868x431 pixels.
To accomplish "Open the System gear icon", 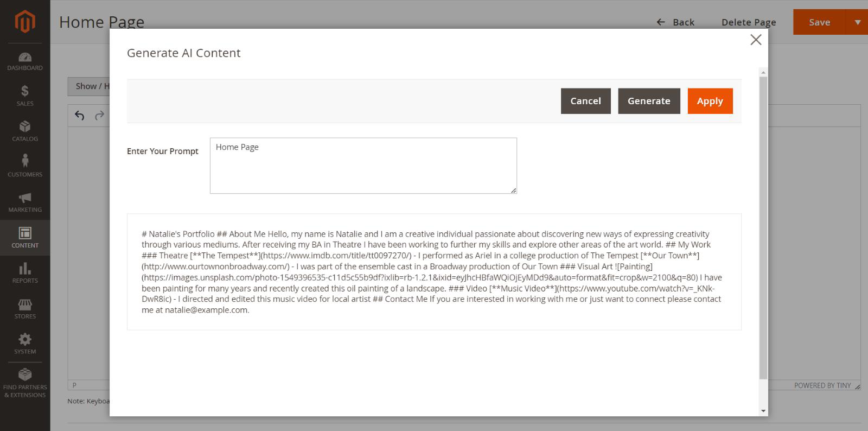I will point(25,344).
